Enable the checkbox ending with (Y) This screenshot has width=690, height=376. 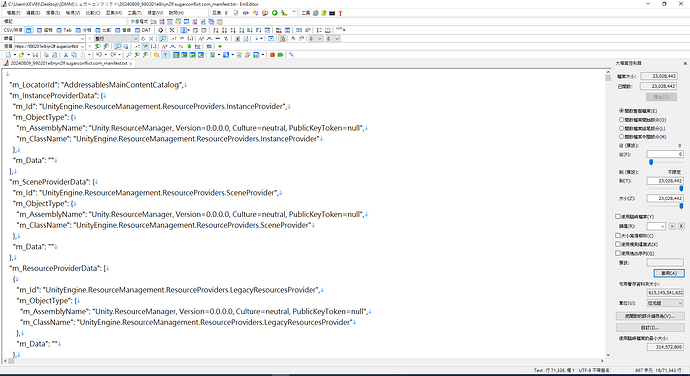[x=618, y=217]
